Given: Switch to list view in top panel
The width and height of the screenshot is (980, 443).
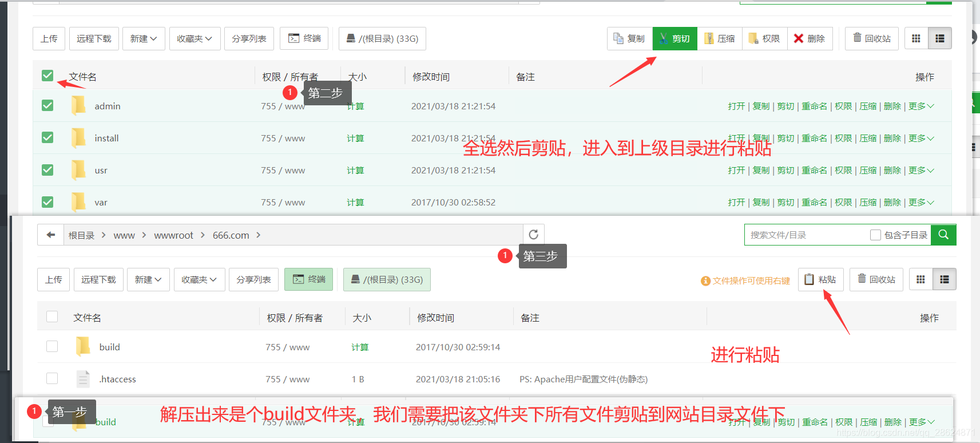Looking at the screenshot, I should 939,38.
